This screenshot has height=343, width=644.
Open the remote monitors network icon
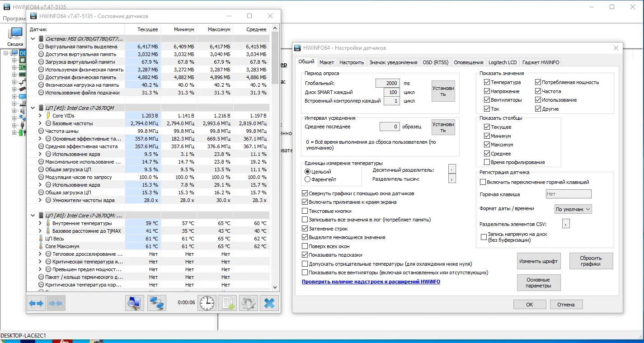point(157,303)
